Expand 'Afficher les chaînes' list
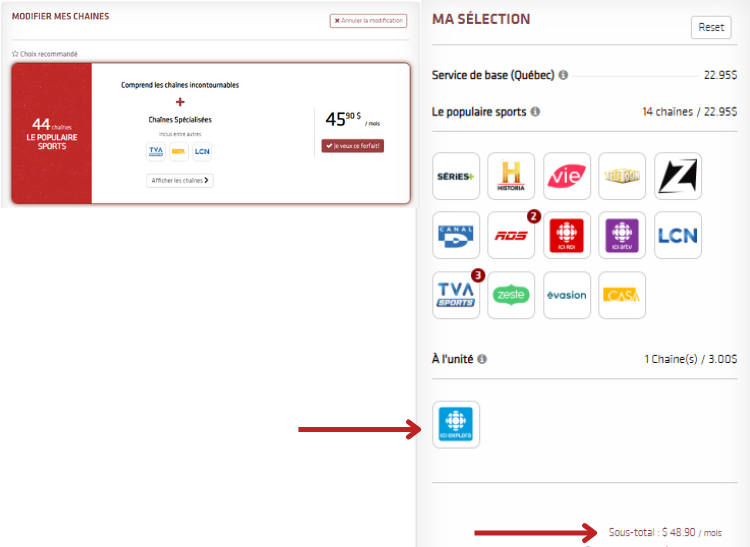Image resolution: width=750 pixels, height=547 pixels. point(180,181)
